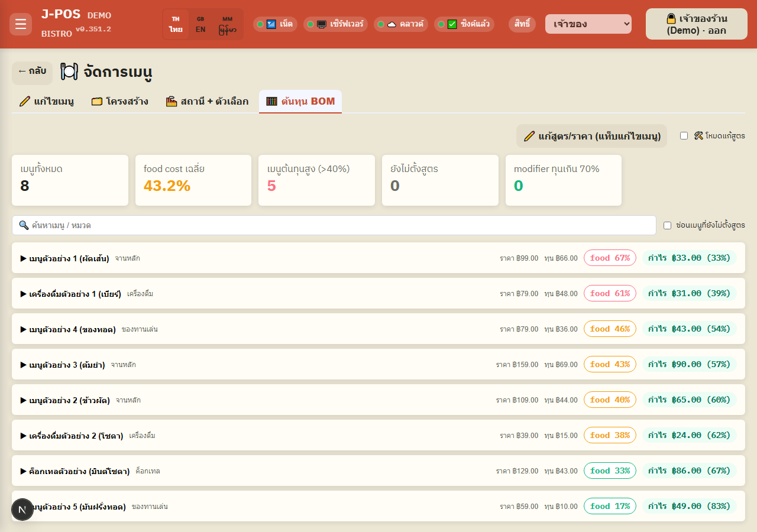Switch language to Myanmar (MM)

tap(228, 24)
